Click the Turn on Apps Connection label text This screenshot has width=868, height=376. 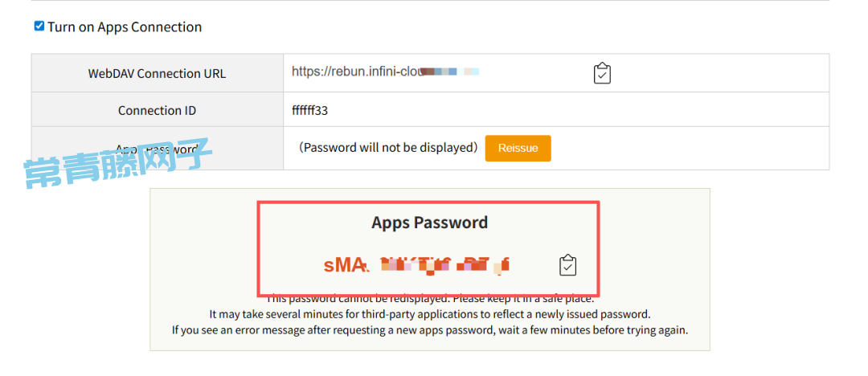pos(125,27)
